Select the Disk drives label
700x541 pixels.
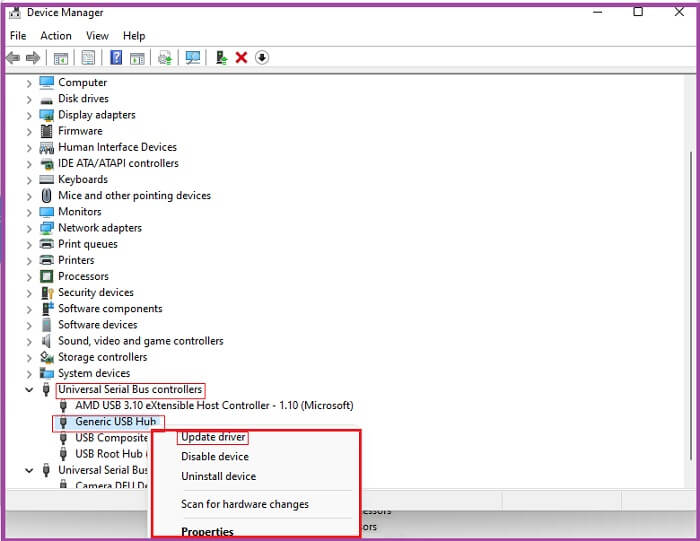coord(83,98)
